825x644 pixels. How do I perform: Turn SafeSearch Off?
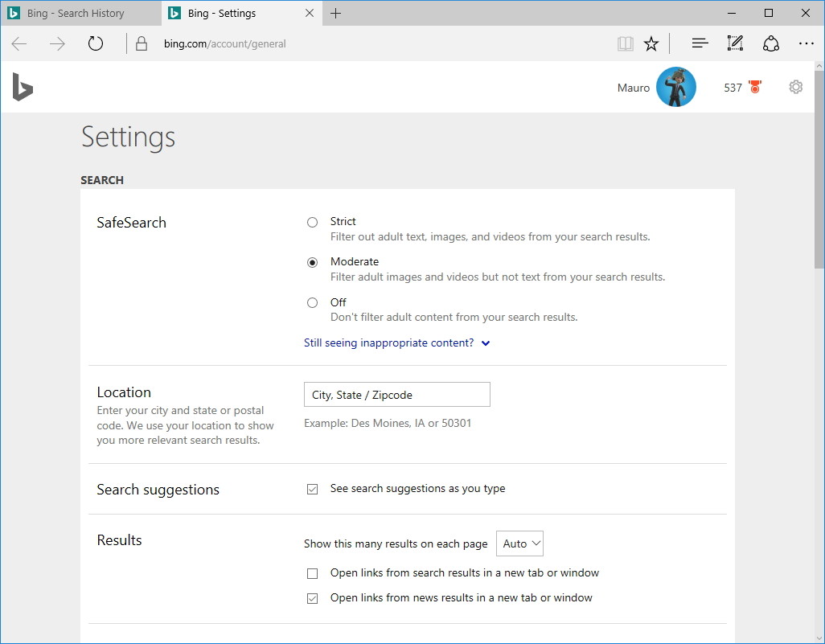point(312,302)
